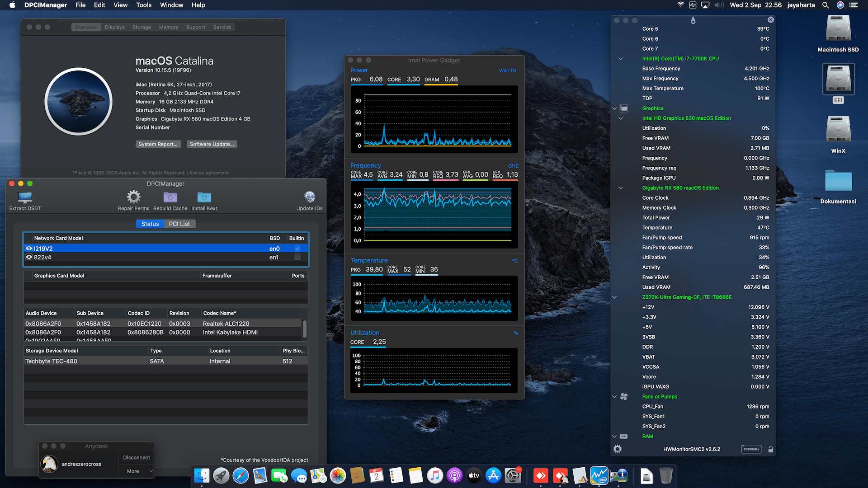Viewport: 868px width, 488px height.
Task: Select the Repair Perms tool
Action: (133, 197)
